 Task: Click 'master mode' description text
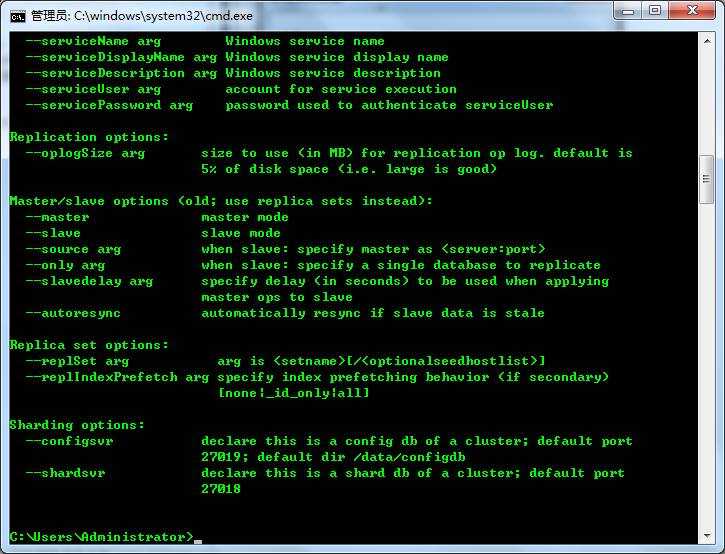[245, 217]
